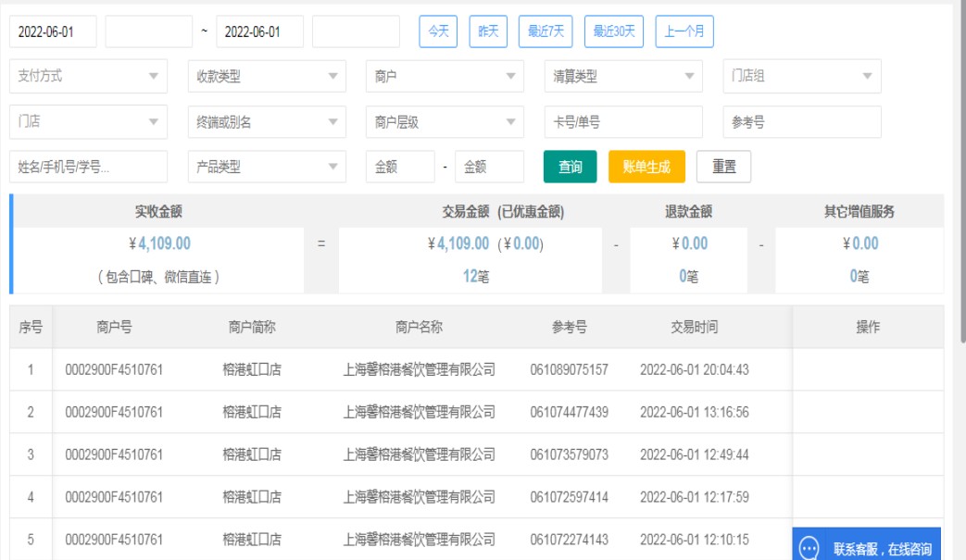Expand the 产品类型 dropdown

[267, 168]
